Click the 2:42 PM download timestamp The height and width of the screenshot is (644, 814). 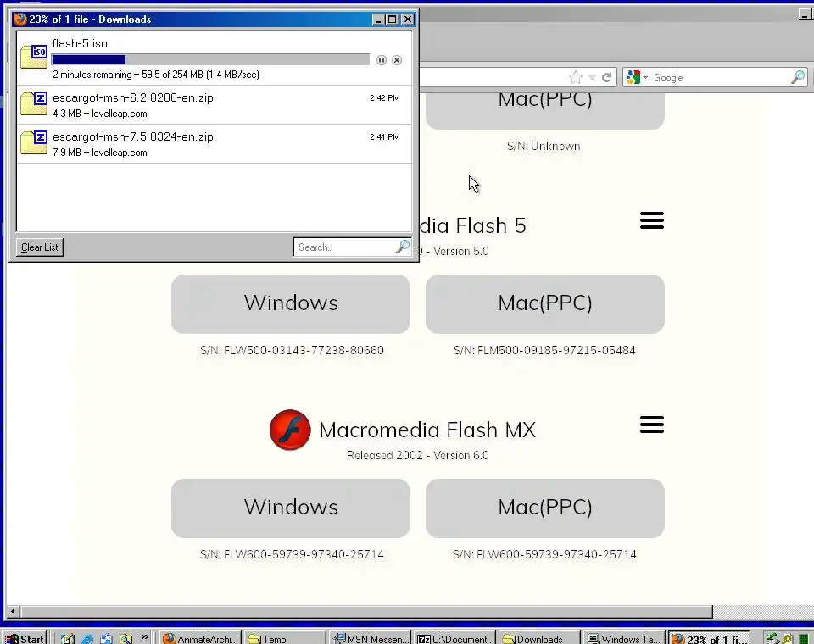click(385, 97)
